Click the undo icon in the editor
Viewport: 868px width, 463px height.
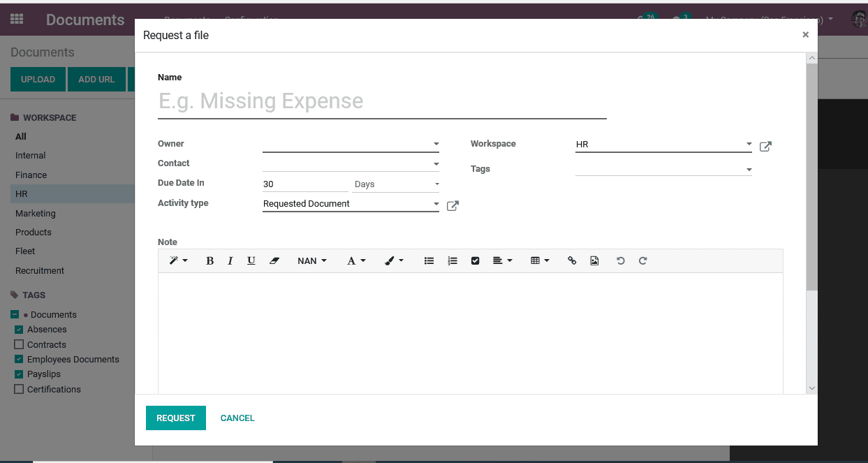(620, 260)
